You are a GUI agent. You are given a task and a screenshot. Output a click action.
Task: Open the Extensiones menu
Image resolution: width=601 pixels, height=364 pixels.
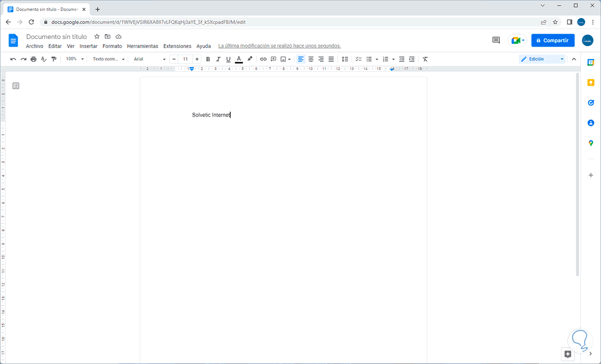tap(177, 46)
